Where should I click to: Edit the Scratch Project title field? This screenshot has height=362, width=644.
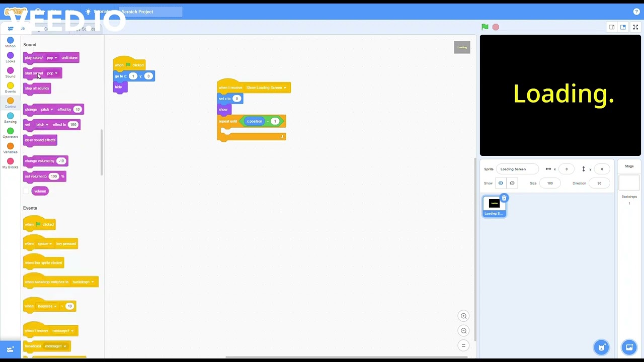click(x=150, y=12)
